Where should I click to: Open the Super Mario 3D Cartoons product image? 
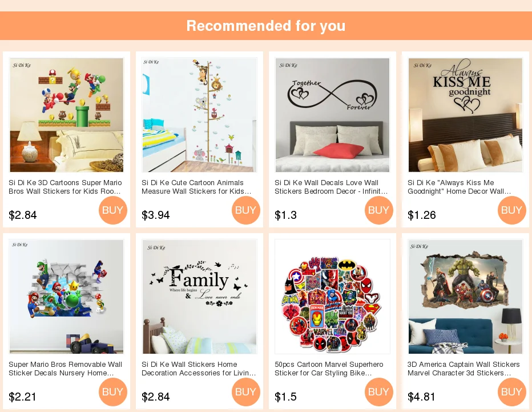[66, 115]
